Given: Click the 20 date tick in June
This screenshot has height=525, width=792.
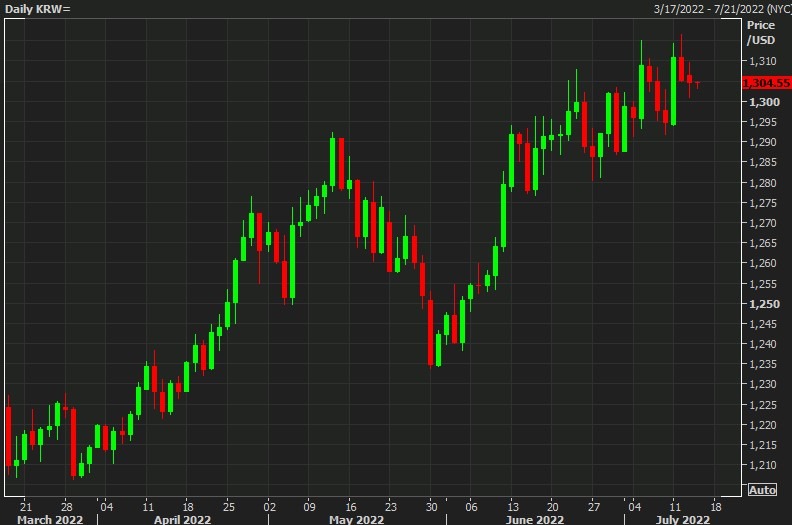Looking at the screenshot, I should 553,506.
